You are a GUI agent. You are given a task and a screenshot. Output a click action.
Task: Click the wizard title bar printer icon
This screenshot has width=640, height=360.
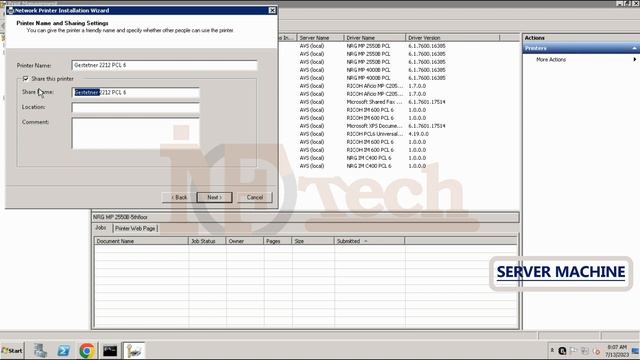pyautogui.click(x=10, y=11)
